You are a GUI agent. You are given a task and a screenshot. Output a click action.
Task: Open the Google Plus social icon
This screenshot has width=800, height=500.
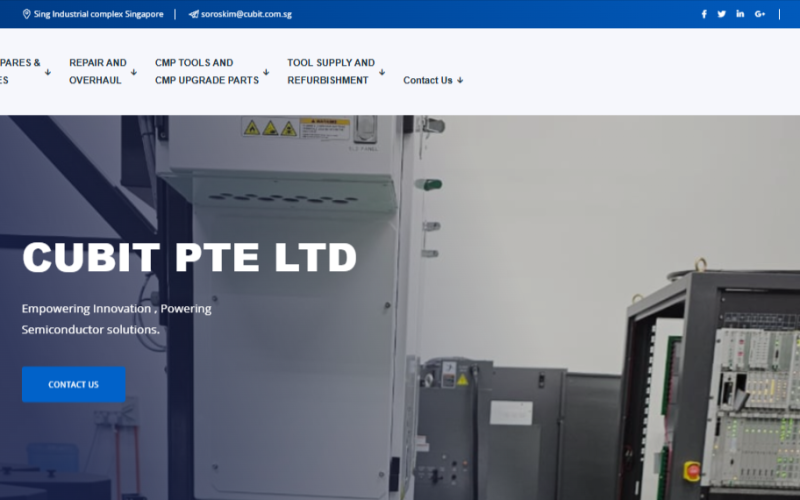[x=760, y=14]
